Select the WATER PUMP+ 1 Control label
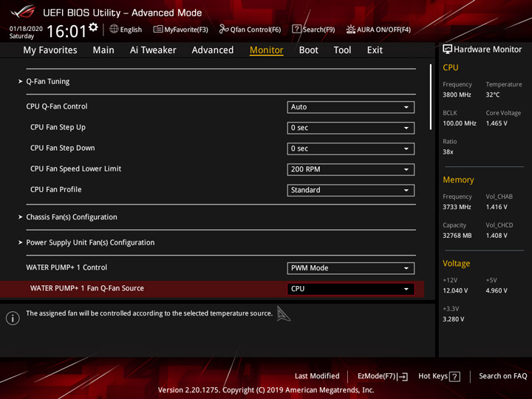Image resolution: width=532 pixels, height=399 pixels. coord(66,267)
